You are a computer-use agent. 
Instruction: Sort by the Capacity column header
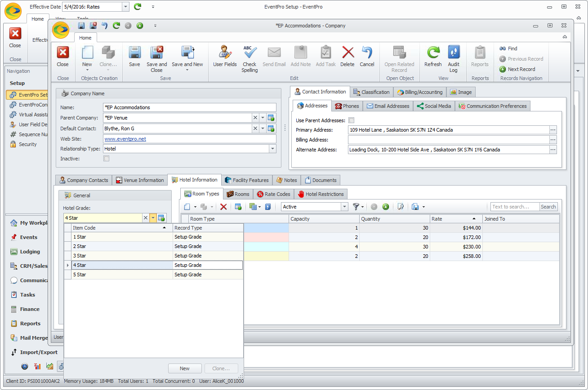324,219
